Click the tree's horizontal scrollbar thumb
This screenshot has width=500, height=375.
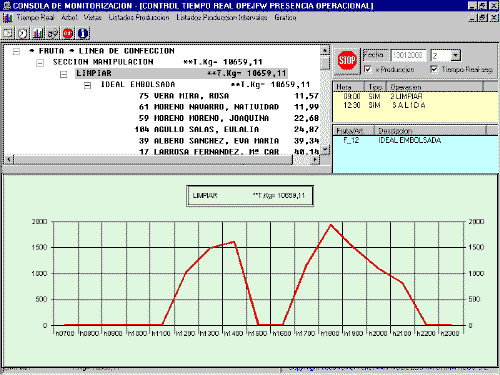point(153,160)
